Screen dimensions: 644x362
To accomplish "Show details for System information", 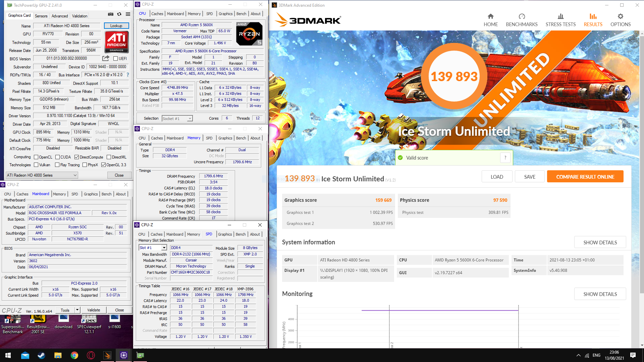I will [x=600, y=242].
